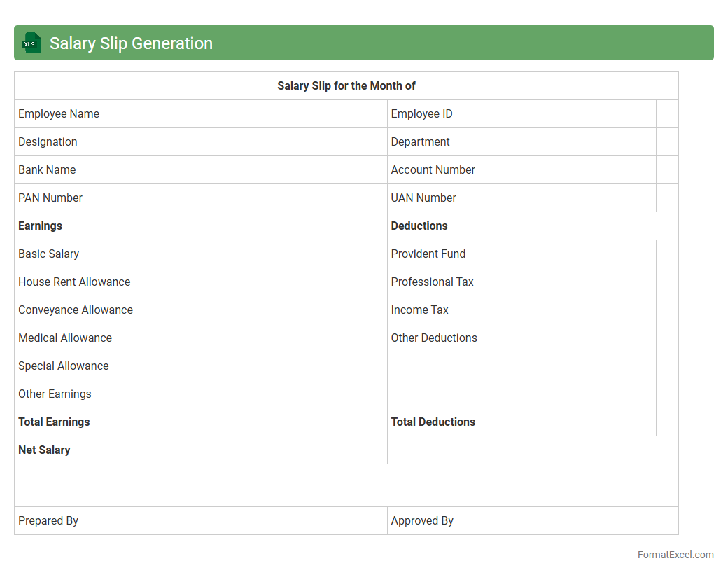Image resolution: width=728 pixels, height=575 pixels.
Task: Click the empty Net Salary value cell
Action: pos(532,450)
